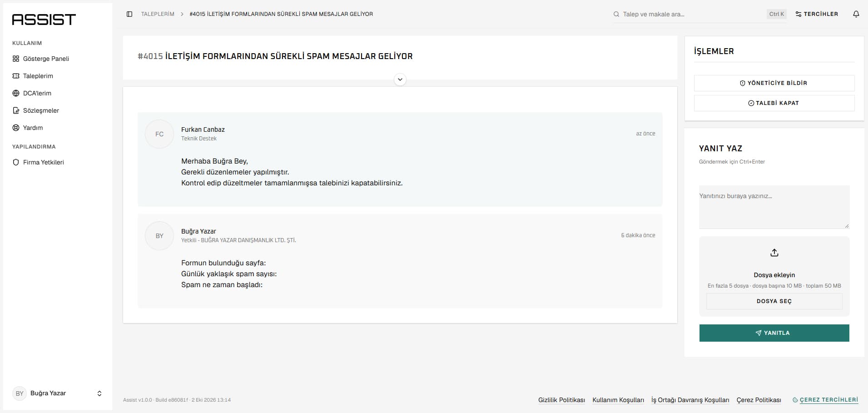Click the Sözleşmeler document icon
The height and width of the screenshot is (413, 868).
click(x=16, y=110)
